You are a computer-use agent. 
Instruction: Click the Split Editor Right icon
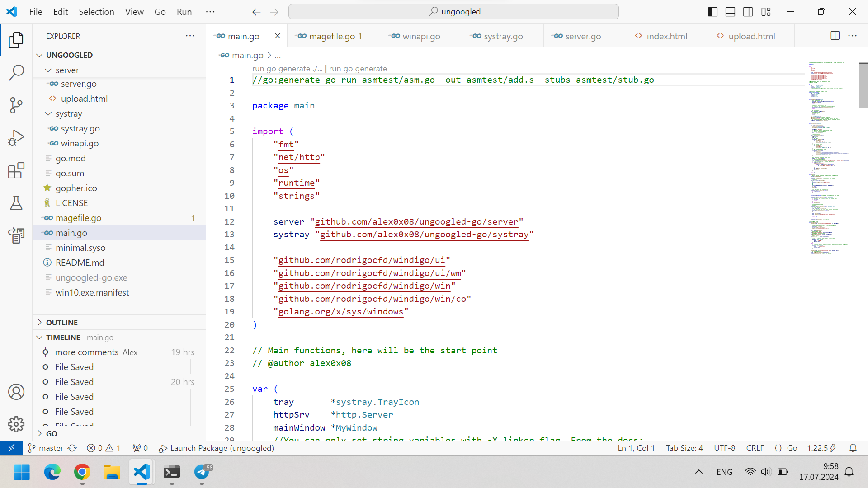click(x=835, y=36)
